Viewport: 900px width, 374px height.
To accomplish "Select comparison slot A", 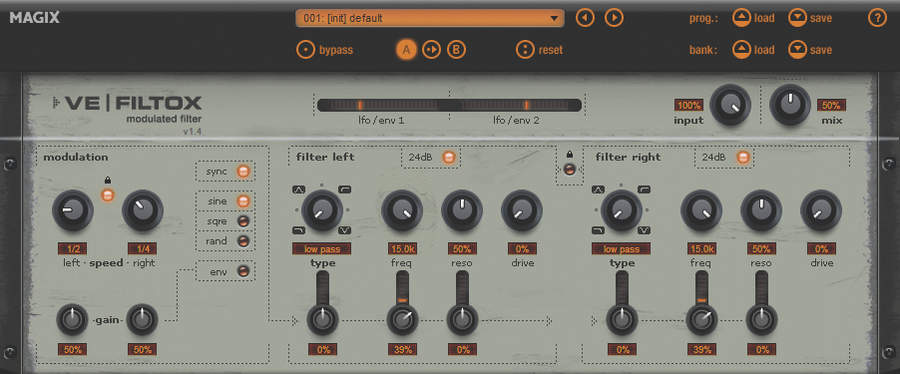I will click(406, 50).
